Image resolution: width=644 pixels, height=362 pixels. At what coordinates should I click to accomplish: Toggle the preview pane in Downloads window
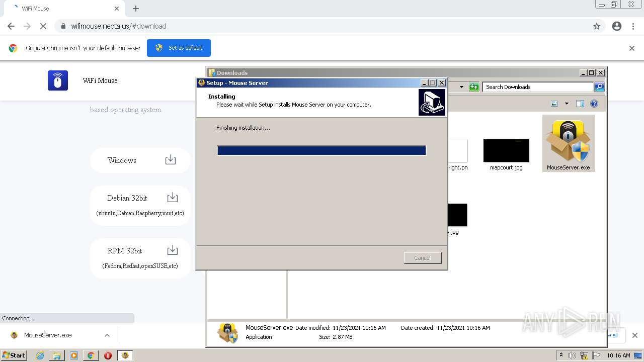(x=580, y=104)
